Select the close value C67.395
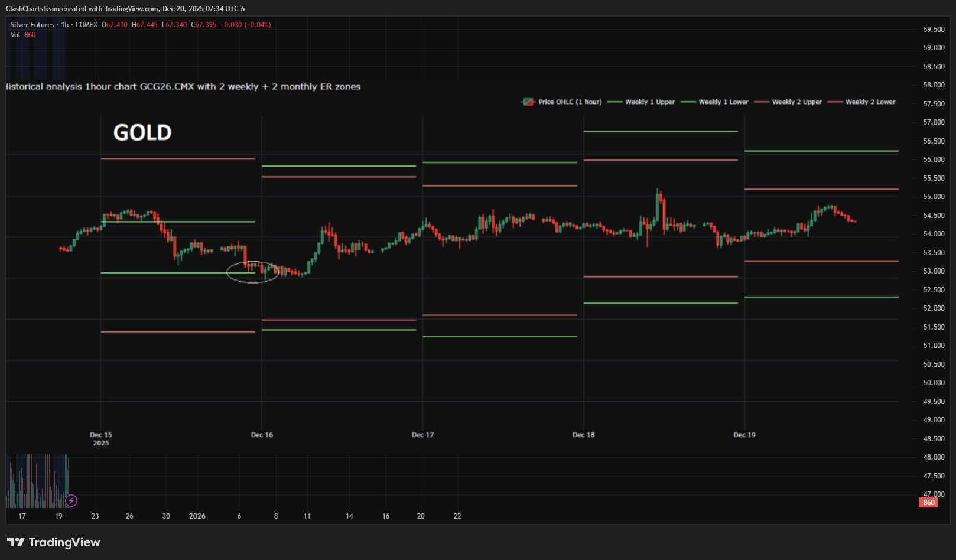The width and height of the screenshot is (956, 560). tap(204, 25)
